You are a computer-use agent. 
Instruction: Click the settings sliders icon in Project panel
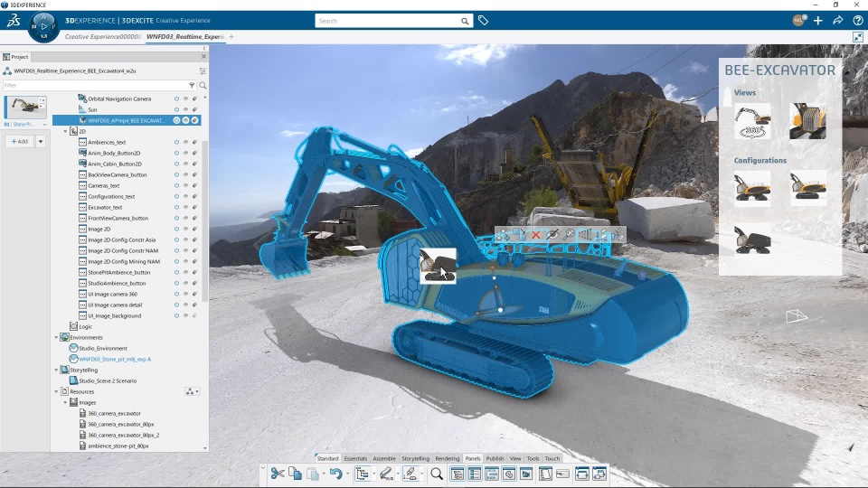203,70
